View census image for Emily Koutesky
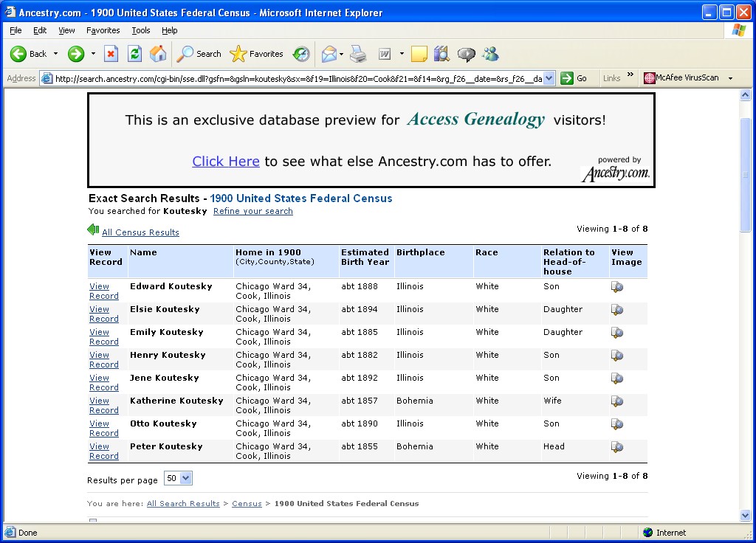 617,333
